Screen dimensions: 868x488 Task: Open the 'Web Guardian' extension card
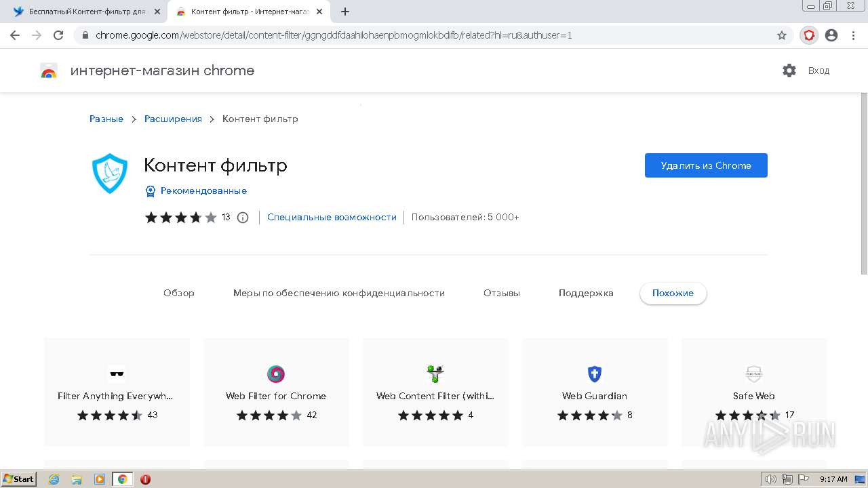tap(595, 392)
